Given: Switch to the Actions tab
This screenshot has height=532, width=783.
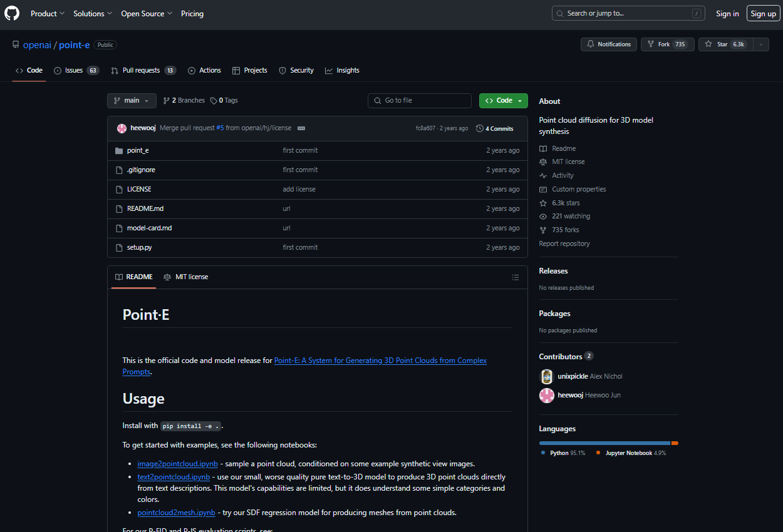Looking at the screenshot, I should [x=204, y=70].
